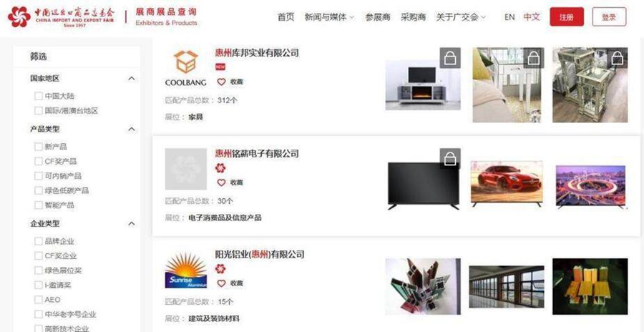Click the Canton Fair flower logo in header

coord(19,17)
